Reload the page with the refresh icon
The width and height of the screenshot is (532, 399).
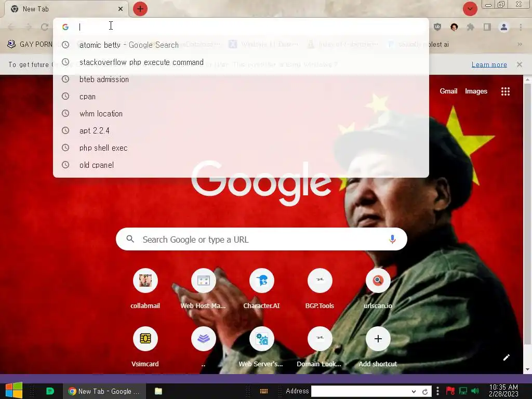45,27
